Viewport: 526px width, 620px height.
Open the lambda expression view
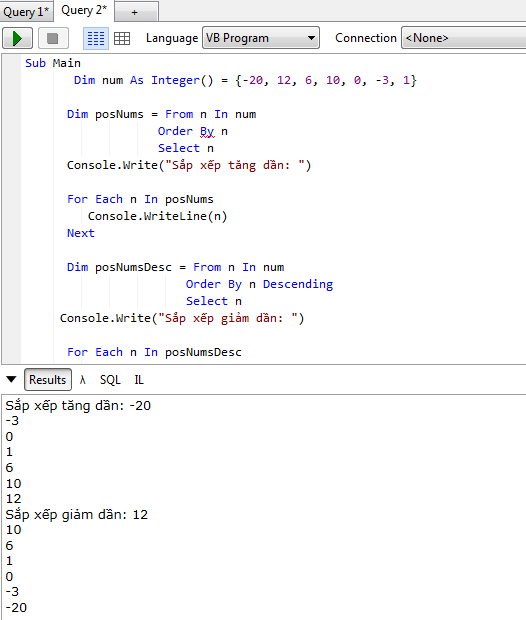point(82,380)
